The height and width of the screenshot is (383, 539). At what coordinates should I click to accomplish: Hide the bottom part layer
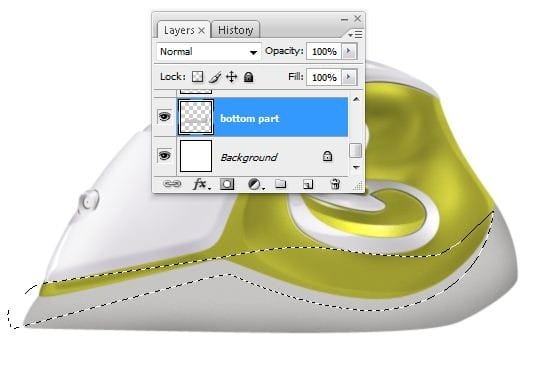click(164, 117)
